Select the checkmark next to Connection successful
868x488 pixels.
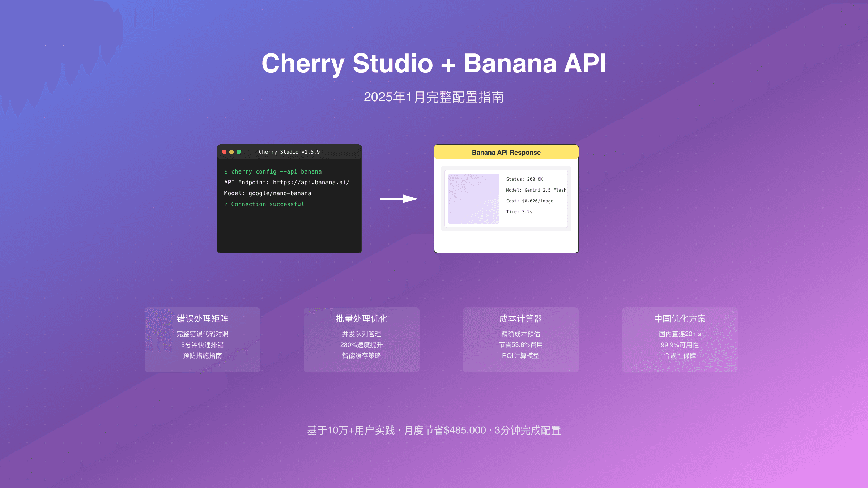click(x=226, y=204)
